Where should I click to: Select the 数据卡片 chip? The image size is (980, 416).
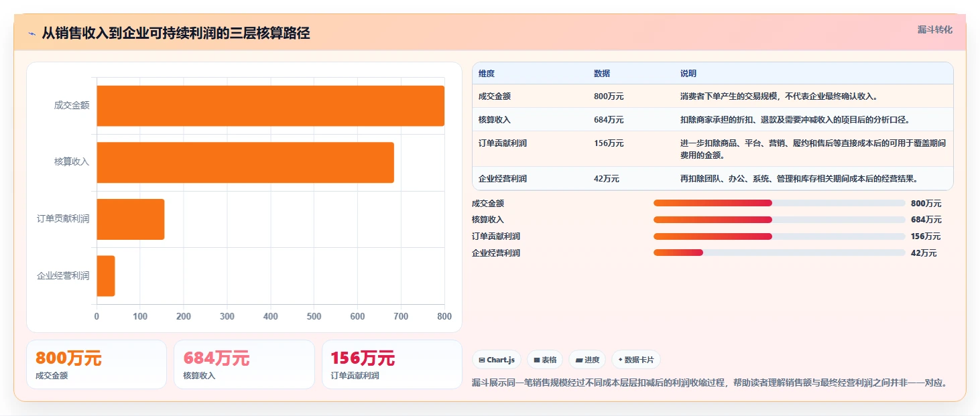coord(636,360)
